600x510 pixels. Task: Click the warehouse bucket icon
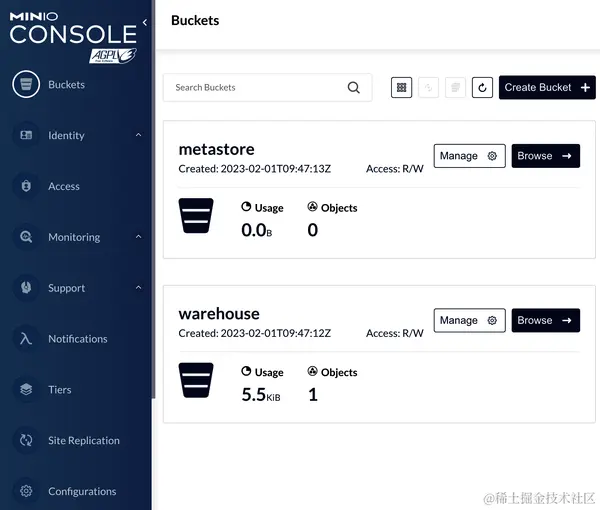click(x=196, y=380)
